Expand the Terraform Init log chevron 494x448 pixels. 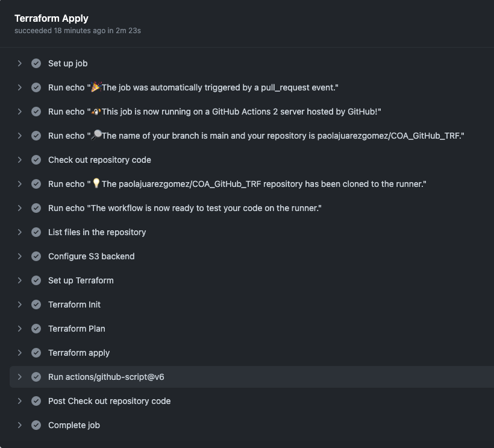[x=20, y=304]
